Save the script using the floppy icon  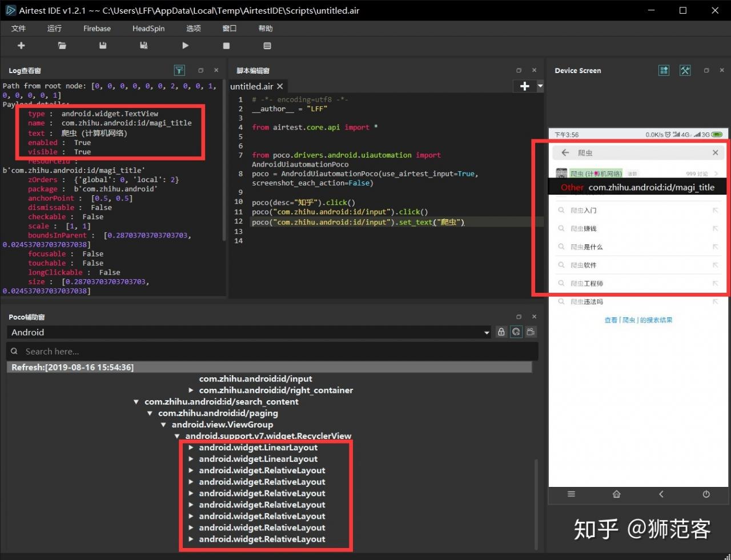pyautogui.click(x=103, y=46)
